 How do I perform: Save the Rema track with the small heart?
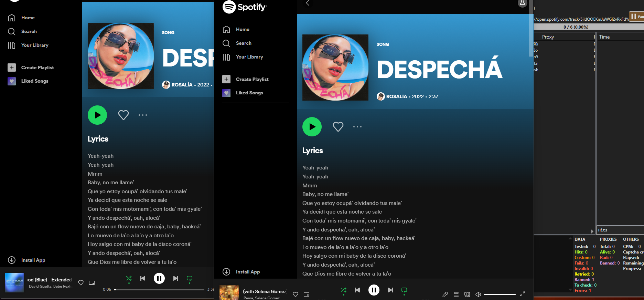pos(296,294)
